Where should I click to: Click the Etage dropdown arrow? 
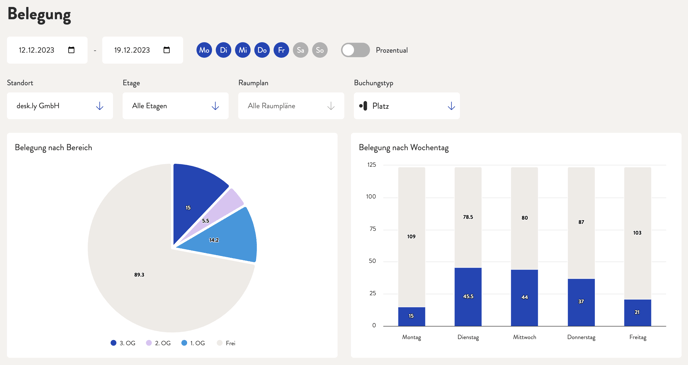[x=215, y=106]
